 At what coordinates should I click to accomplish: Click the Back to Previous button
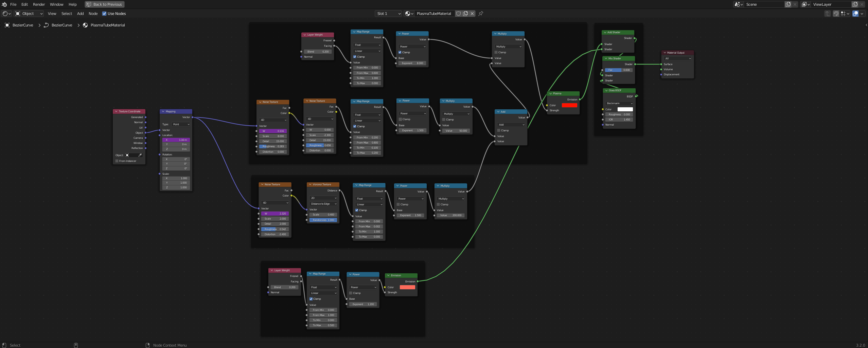(104, 4)
